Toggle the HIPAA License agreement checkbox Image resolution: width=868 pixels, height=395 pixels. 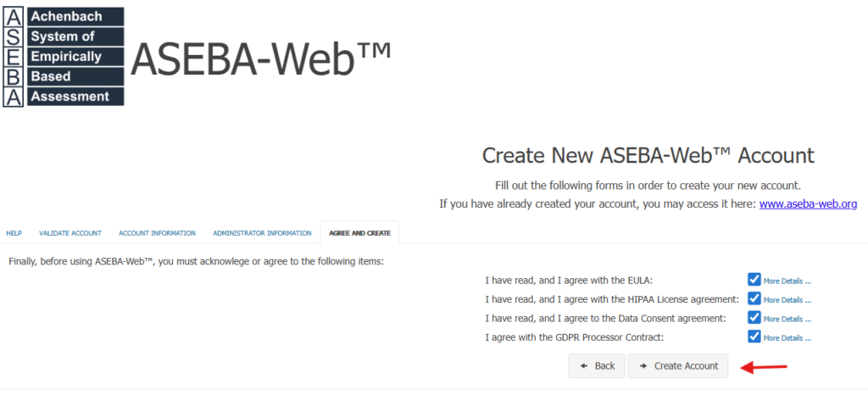754,298
